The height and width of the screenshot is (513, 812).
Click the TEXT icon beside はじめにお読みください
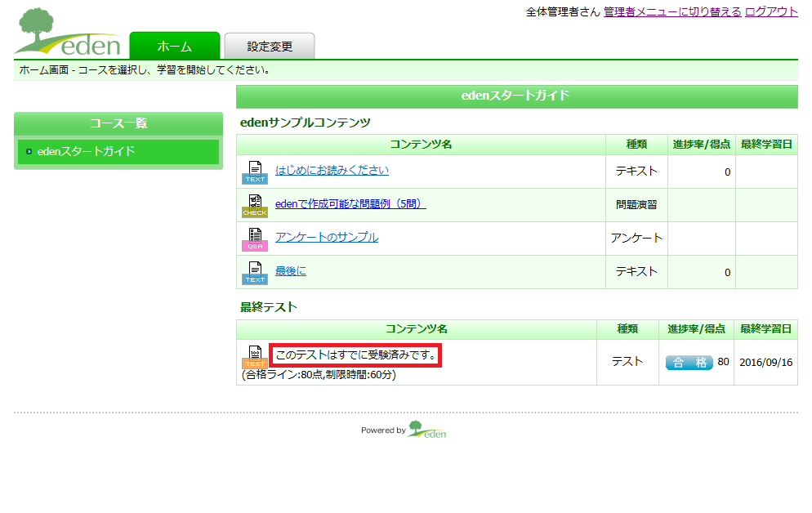tap(255, 172)
